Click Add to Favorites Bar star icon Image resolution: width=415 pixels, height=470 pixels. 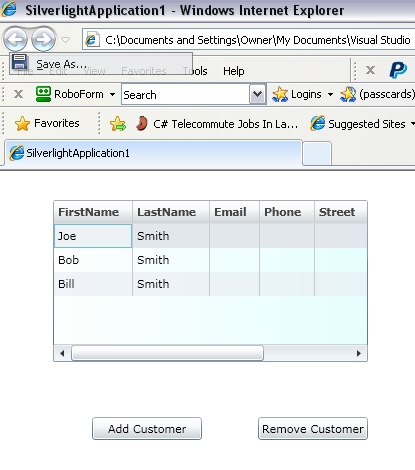pos(118,124)
